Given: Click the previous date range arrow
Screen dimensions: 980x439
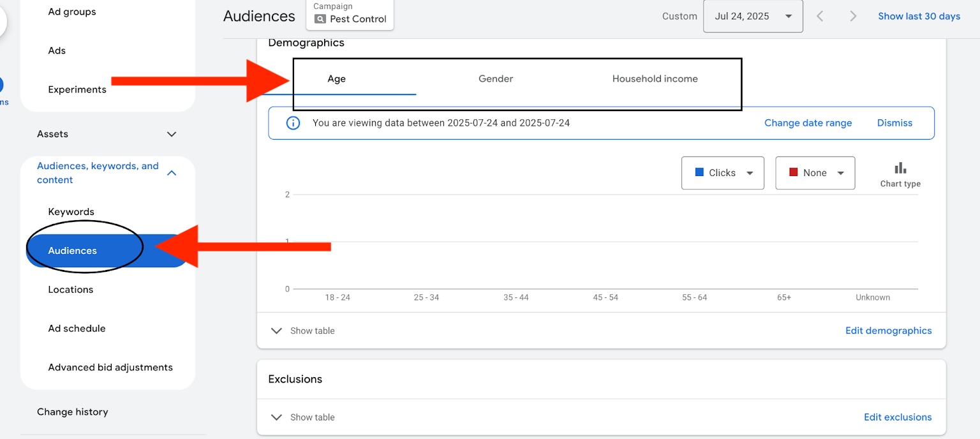Looking at the screenshot, I should tap(820, 17).
